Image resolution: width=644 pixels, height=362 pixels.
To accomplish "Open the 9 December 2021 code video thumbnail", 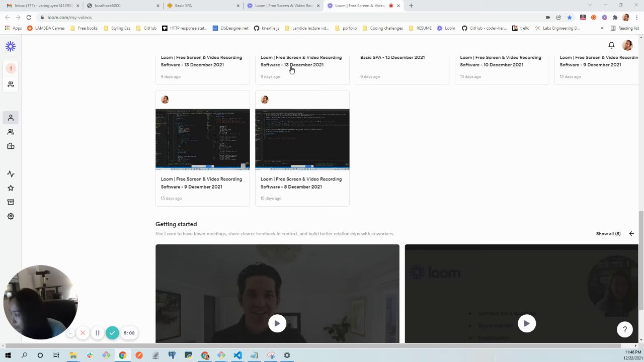I will coord(202,139).
